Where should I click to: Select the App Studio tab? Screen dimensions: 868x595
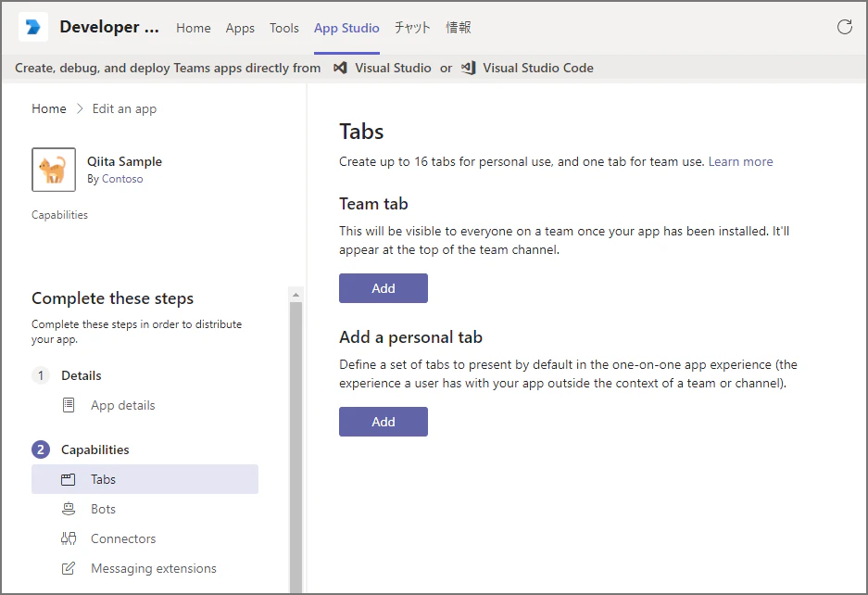coord(346,28)
